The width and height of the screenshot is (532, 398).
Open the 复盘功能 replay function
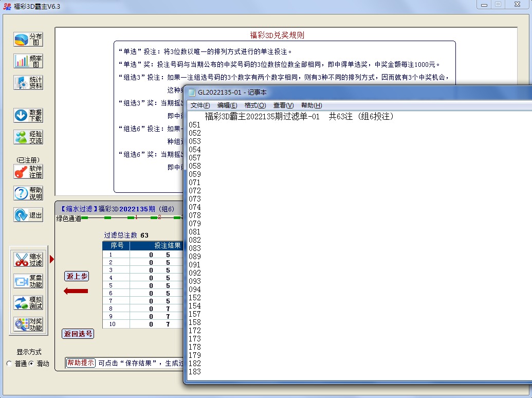tap(29, 281)
